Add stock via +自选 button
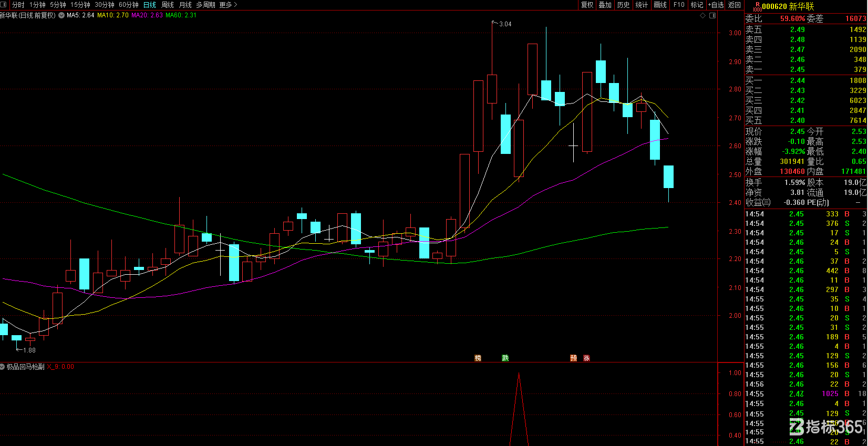 pos(716,5)
